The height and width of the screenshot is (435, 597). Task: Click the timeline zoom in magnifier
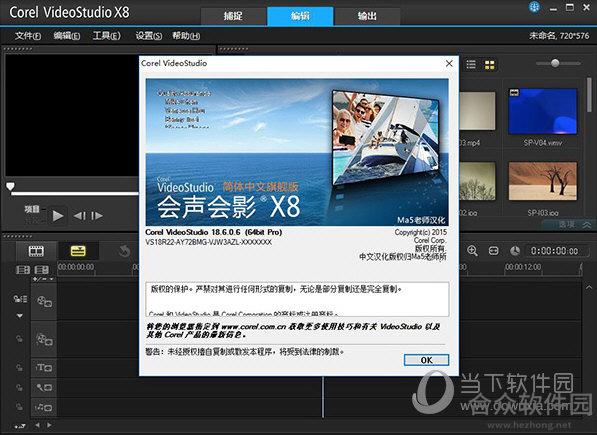472,251
